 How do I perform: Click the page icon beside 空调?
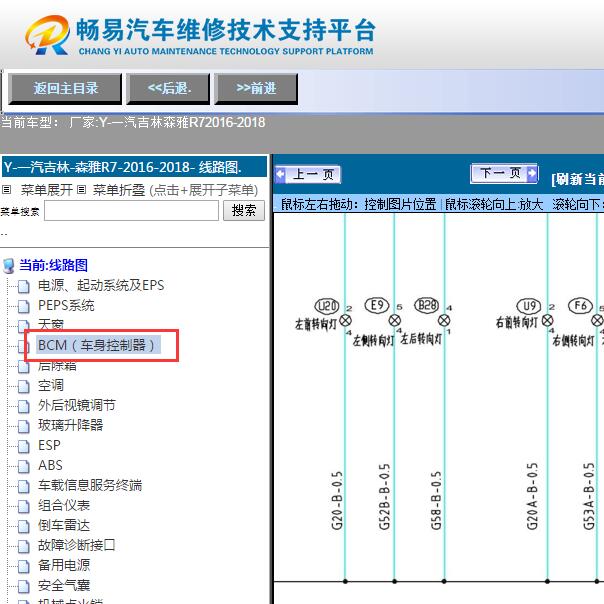tap(24, 386)
